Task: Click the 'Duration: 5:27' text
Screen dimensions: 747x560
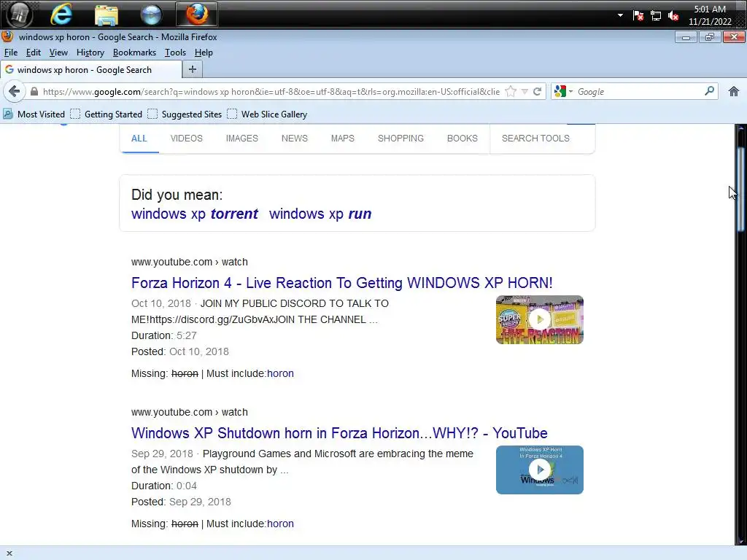Action: pos(164,335)
